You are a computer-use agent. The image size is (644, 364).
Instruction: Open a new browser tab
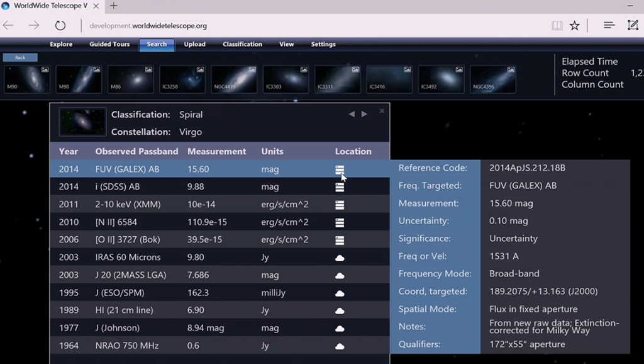(114, 6)
